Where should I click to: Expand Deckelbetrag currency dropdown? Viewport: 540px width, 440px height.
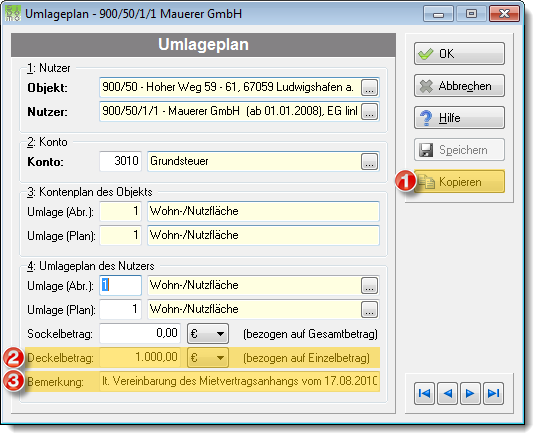[208, 358]
